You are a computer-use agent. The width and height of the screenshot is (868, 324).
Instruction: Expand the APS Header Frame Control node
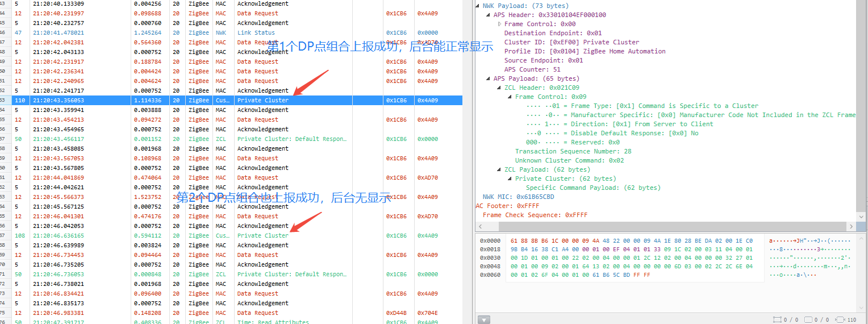click(500, 24)
